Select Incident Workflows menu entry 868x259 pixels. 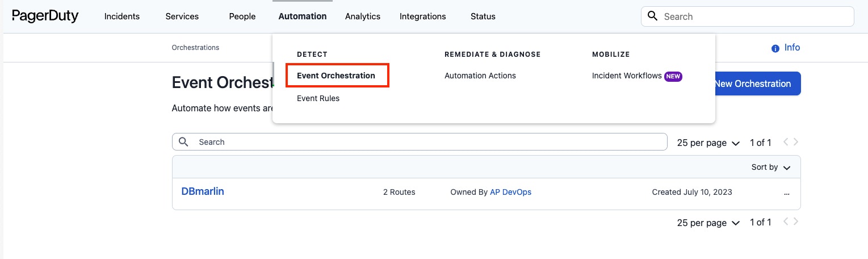point(627,76)
